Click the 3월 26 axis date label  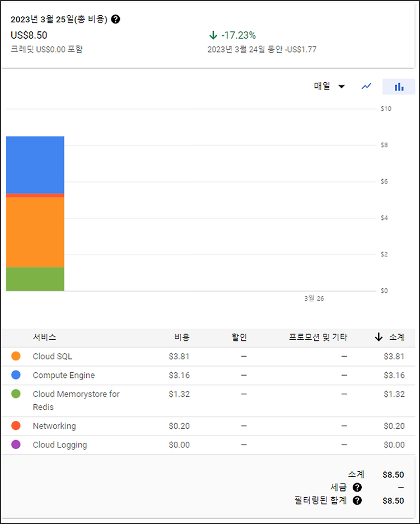pyautogui.click(x=314, y=298)
